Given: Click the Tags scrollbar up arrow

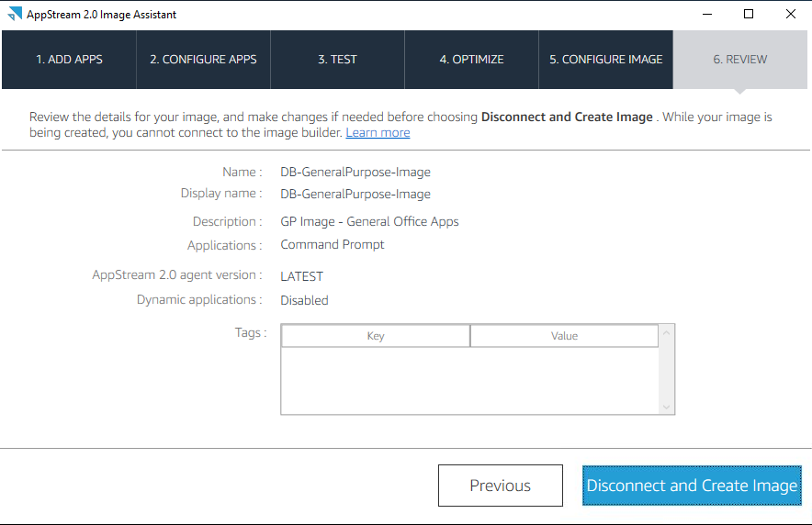Looking at the screenshot, I should 667,333.
